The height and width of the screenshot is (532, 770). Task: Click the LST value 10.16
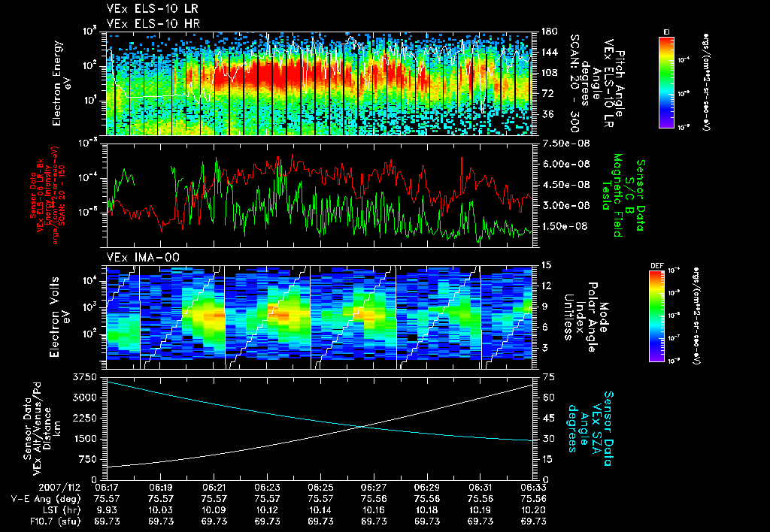click(374, 510)
